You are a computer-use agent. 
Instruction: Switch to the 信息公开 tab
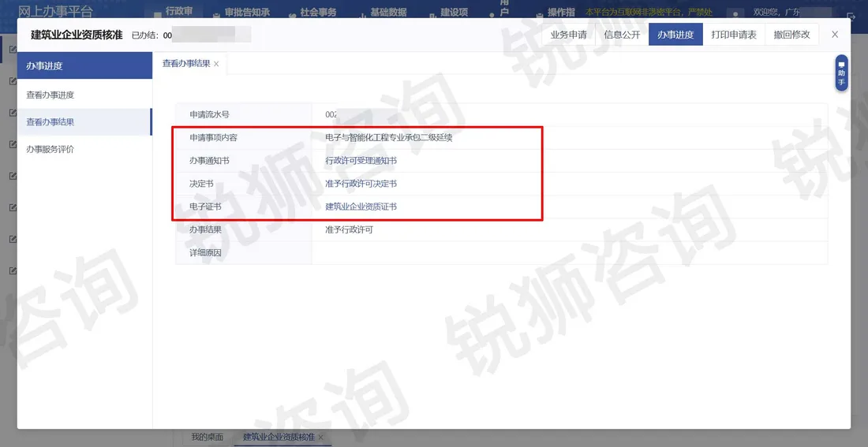click(622, 35)
